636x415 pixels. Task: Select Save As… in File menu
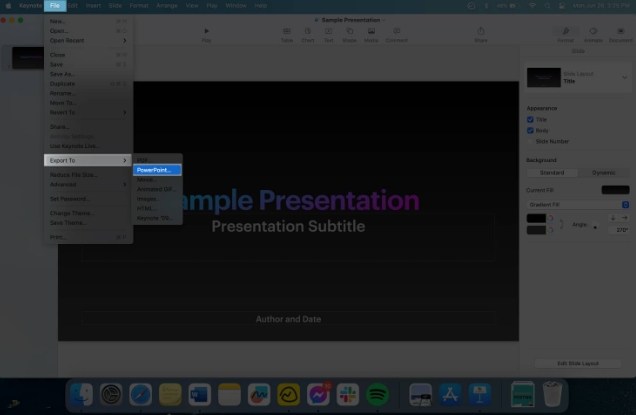tap(88, 74)
